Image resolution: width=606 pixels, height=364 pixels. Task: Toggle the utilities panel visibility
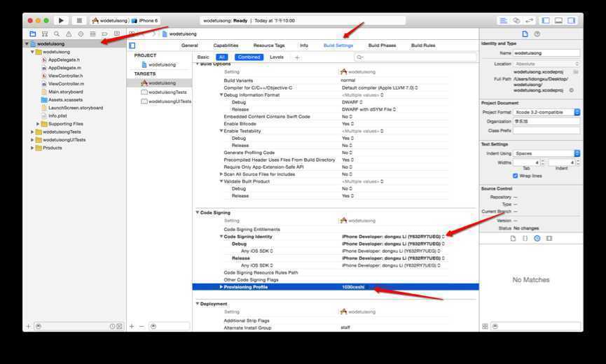(x=571, y=20)
